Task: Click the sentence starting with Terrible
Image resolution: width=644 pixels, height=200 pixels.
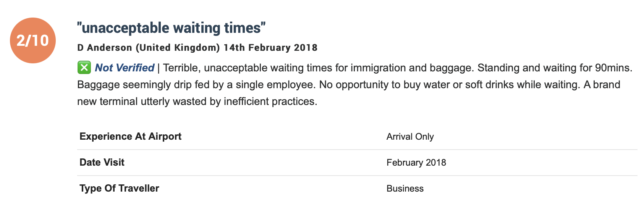Action: (x=318, y=68)
